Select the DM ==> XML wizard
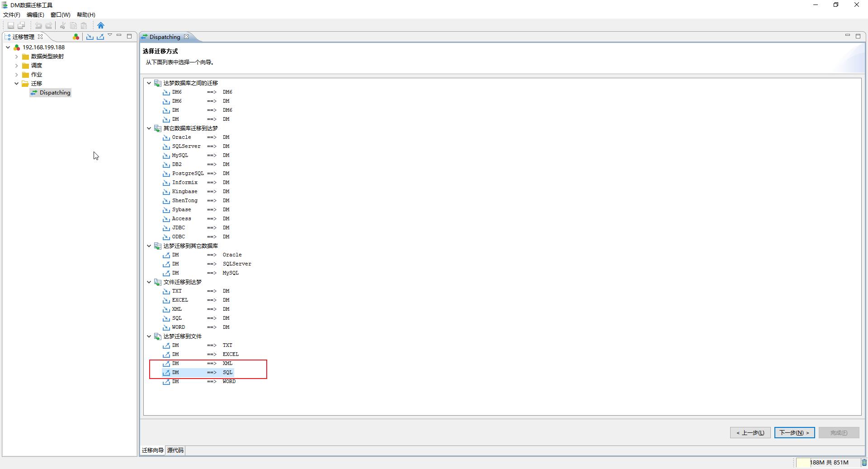The image size is (868, 469). tap(198, 364)
